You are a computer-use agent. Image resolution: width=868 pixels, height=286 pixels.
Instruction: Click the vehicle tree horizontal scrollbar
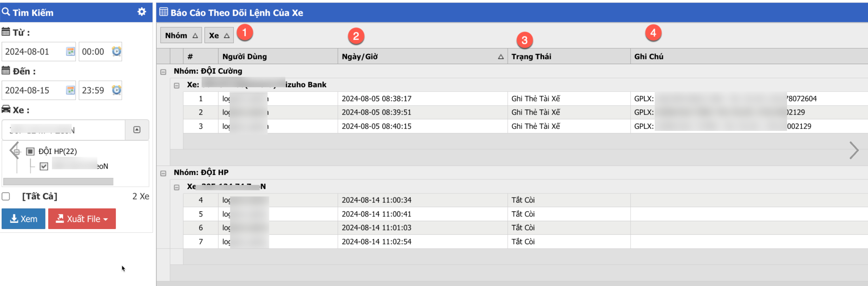point(58,182)
